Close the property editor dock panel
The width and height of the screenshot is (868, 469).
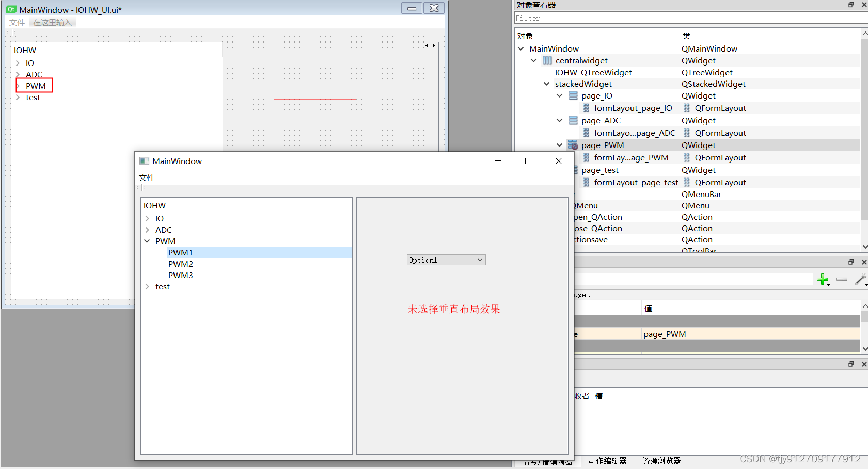[864, 262]
